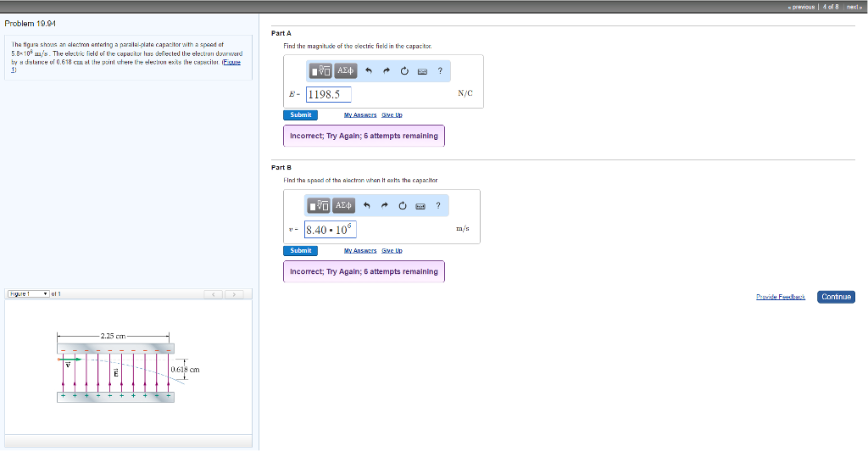Click Give Up link for Part B
The image size is (868, 452).
392,251
